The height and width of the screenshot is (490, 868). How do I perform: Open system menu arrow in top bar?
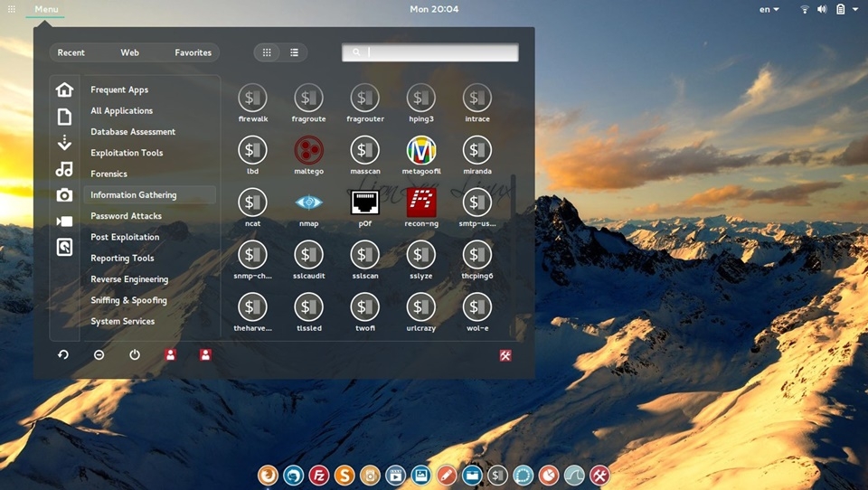pos(856,9)
